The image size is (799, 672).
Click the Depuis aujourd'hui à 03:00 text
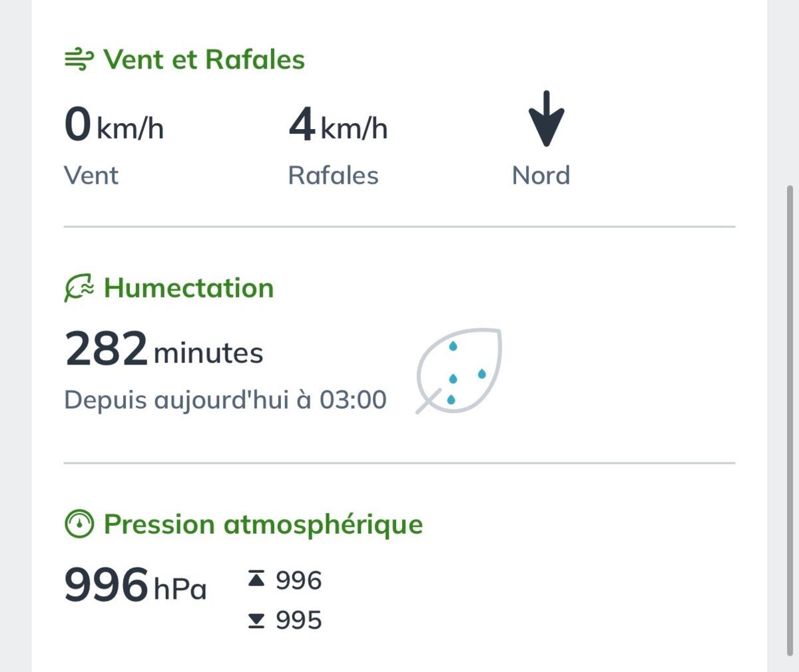225,400
